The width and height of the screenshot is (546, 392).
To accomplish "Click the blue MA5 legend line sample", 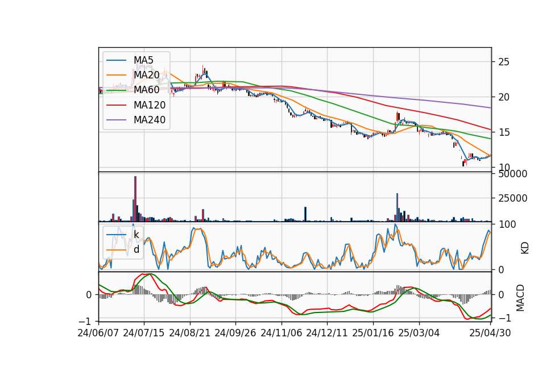I will click(x=116, y=61).
